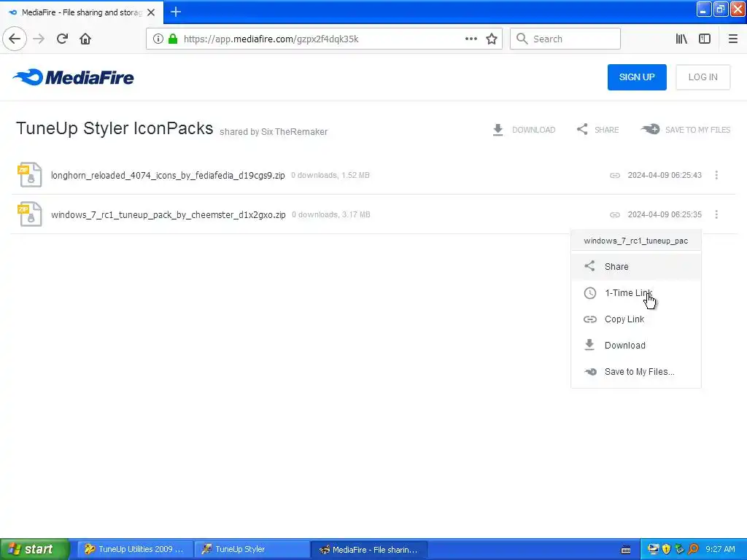Click the SIGN UP button
Viewport: 747px width, 560px height.
pos(636,77)
